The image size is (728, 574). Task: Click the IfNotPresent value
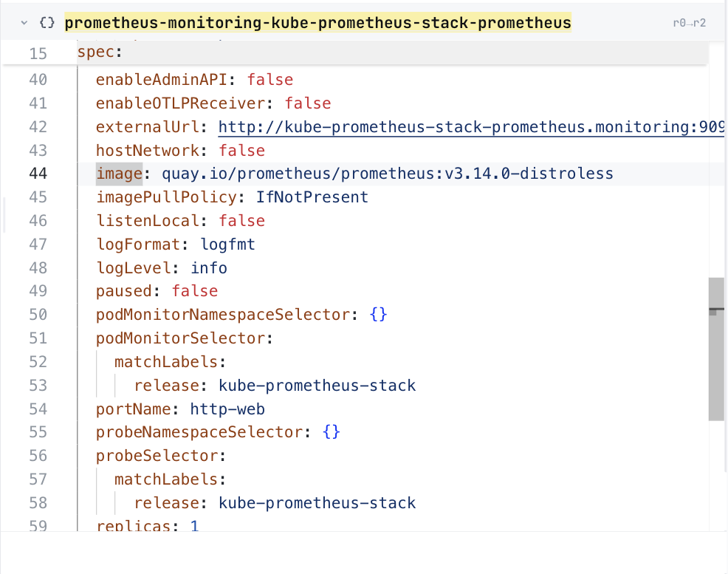pyautogui.click(x=312, y=197)
